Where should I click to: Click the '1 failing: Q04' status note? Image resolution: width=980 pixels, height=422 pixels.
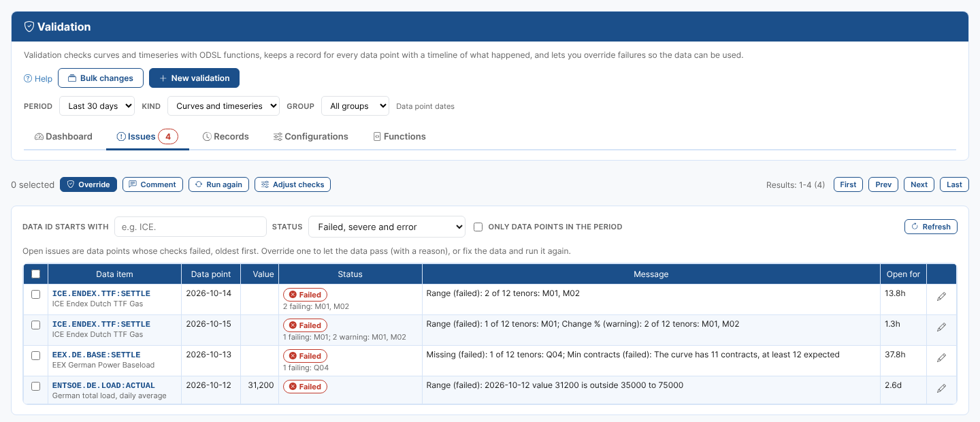(306, 368)
